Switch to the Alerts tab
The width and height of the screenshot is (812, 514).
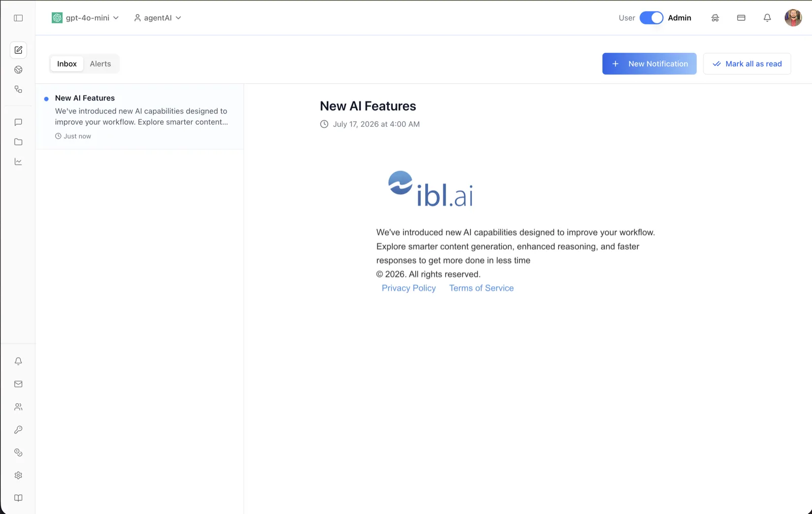[100, 64]
